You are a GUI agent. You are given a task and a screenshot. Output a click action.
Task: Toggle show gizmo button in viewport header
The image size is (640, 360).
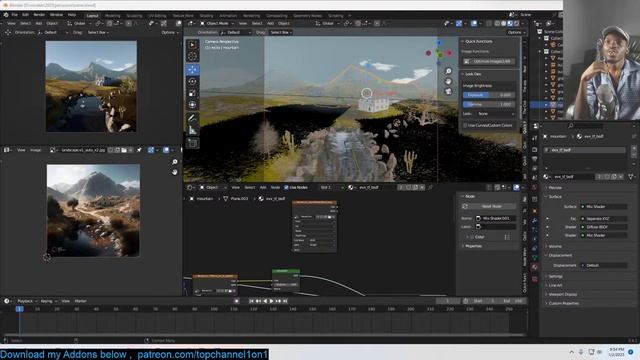(x=459, y=23)
